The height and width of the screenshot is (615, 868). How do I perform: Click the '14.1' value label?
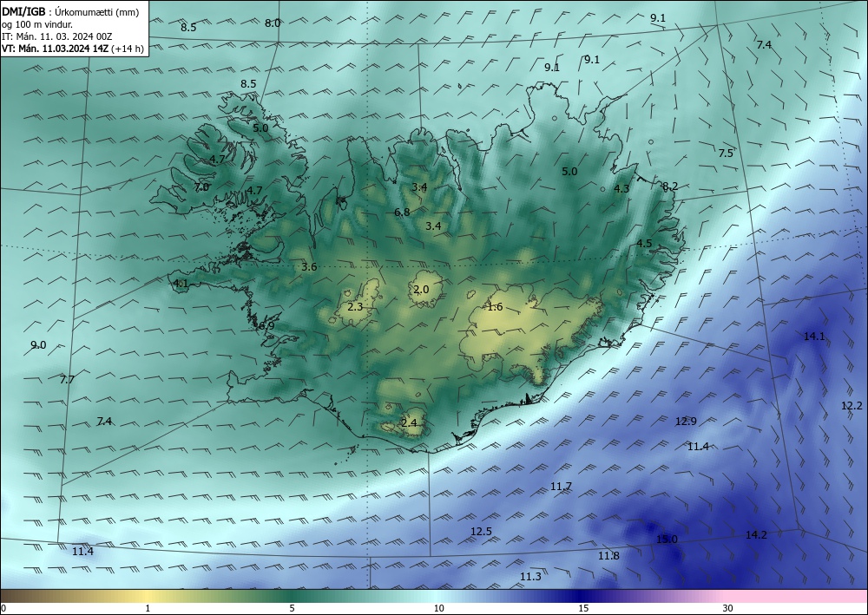814,337
